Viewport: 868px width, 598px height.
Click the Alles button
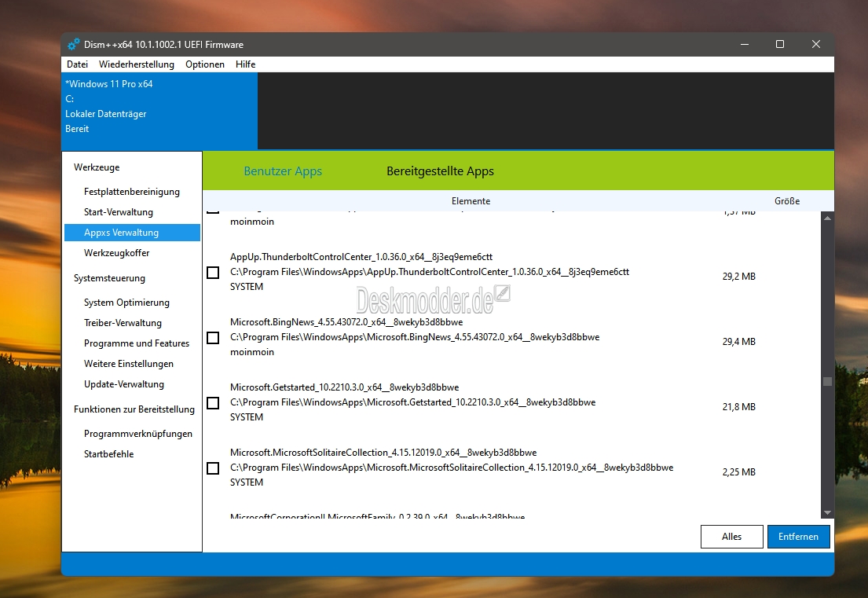pyautogui.click(x=732, y=537)
